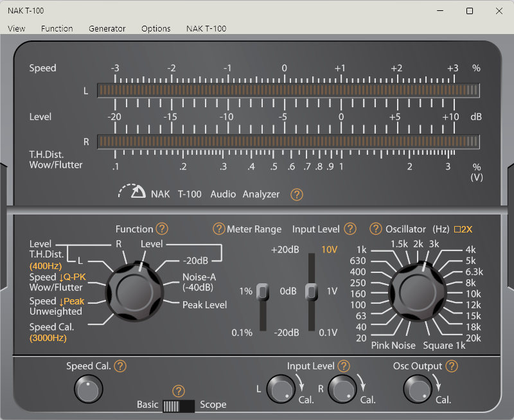
Task: Click help icon before Oscillator heading
Action: 376,229
